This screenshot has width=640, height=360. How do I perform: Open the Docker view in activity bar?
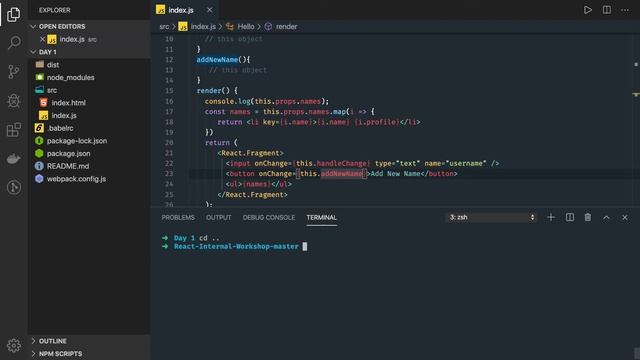13,159
